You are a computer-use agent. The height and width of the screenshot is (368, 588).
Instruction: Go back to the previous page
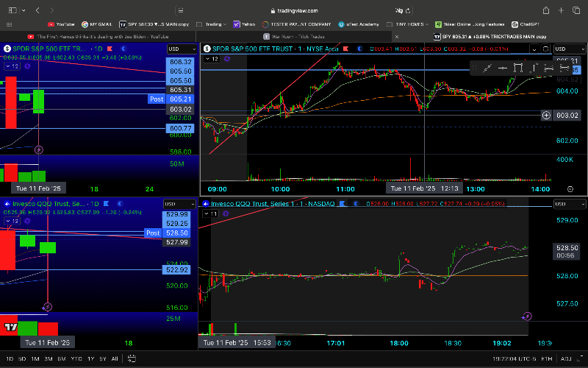point(37,10)
